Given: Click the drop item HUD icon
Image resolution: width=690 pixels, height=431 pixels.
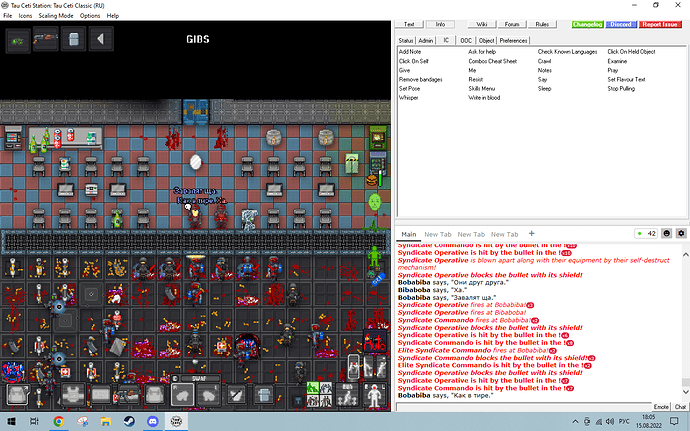Looking at the screenshot, I should [368, 367].
